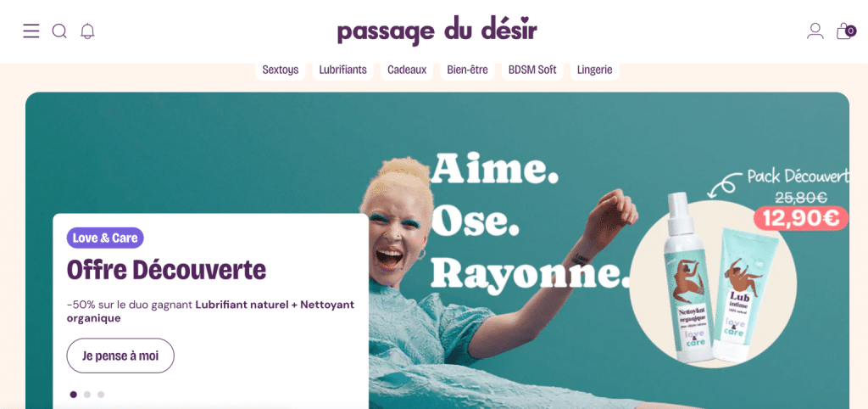Switch to the second carousel slide dot
The height and width of the screenshot is (409, 868).
[x=87, y=395]
